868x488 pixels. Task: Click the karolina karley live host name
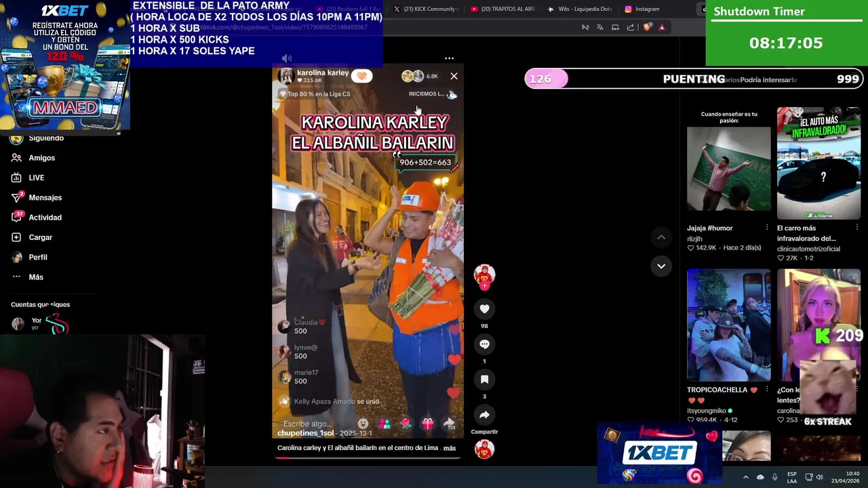[x=323, y=73]
